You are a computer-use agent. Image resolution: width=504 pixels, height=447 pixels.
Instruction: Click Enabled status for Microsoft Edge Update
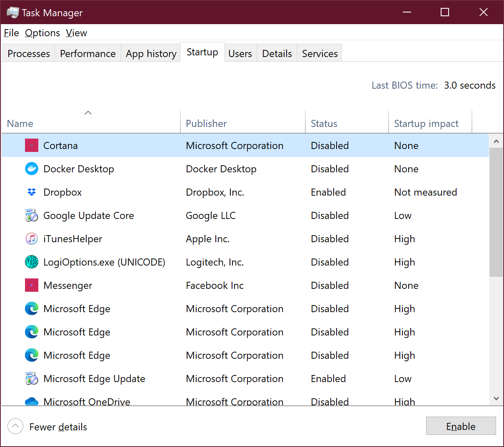pyautogui.click(x=329, y=379)
